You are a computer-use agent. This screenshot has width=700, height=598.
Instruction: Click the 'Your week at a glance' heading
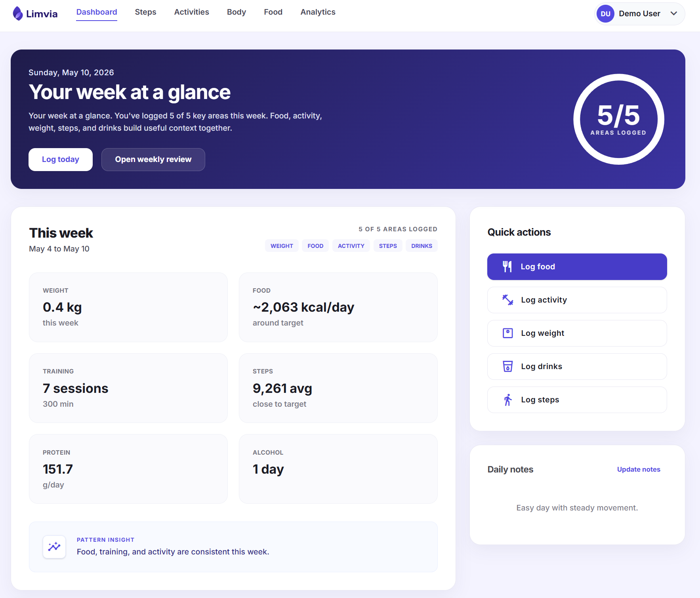130,92
